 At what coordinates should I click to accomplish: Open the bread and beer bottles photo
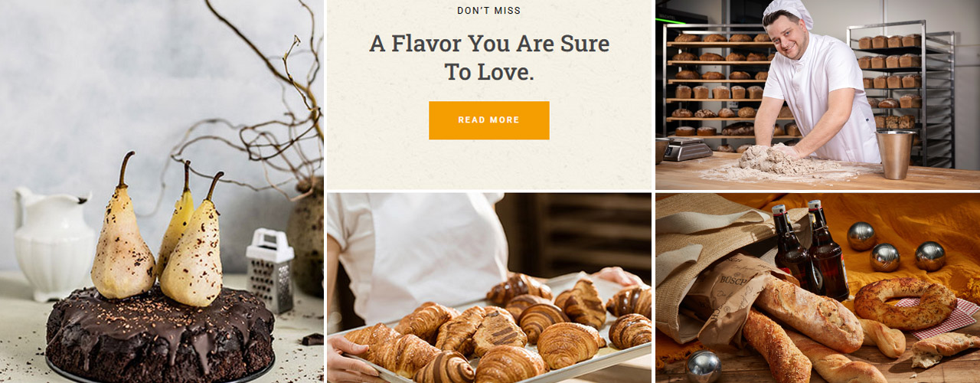pos(818,288)
